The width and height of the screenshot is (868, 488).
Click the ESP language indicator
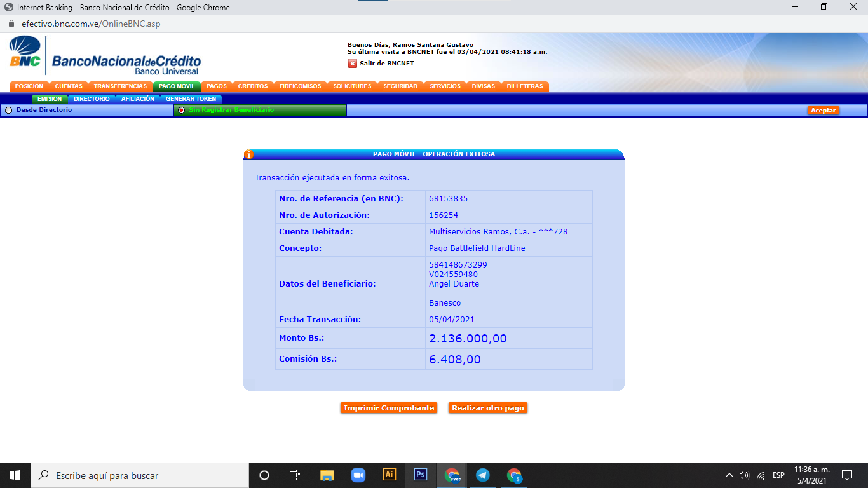[778, 475]
